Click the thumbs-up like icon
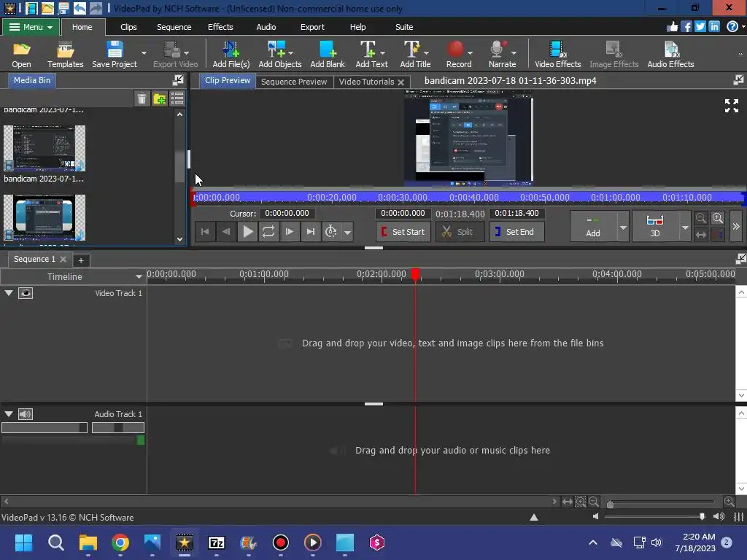 point(673,27)
